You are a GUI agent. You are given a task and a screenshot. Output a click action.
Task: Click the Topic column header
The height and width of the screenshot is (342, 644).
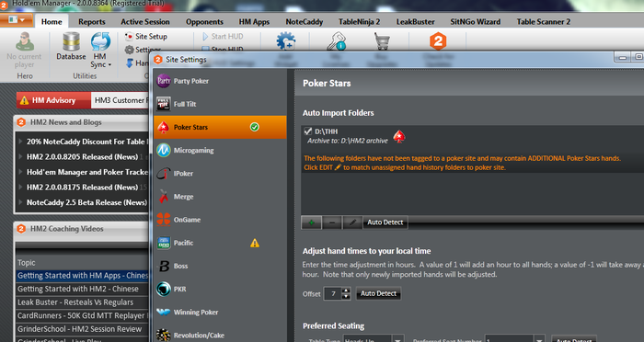coord(82,262)
